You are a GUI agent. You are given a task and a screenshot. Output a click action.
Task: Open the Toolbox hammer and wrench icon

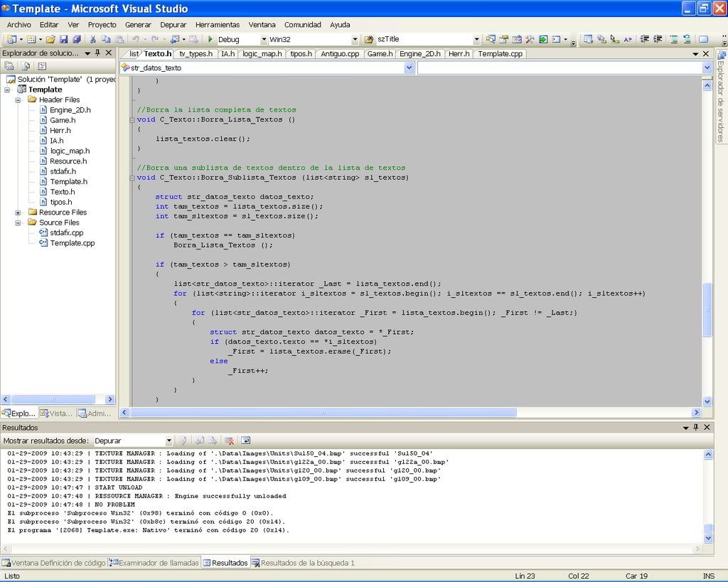[530, 40]
